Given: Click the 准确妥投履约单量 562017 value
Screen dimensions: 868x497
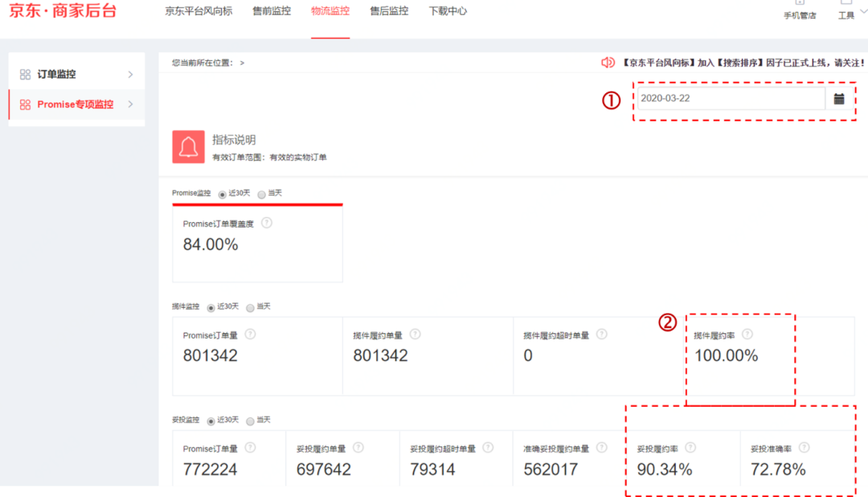Looking at the screenshot, I should [551, 470].
